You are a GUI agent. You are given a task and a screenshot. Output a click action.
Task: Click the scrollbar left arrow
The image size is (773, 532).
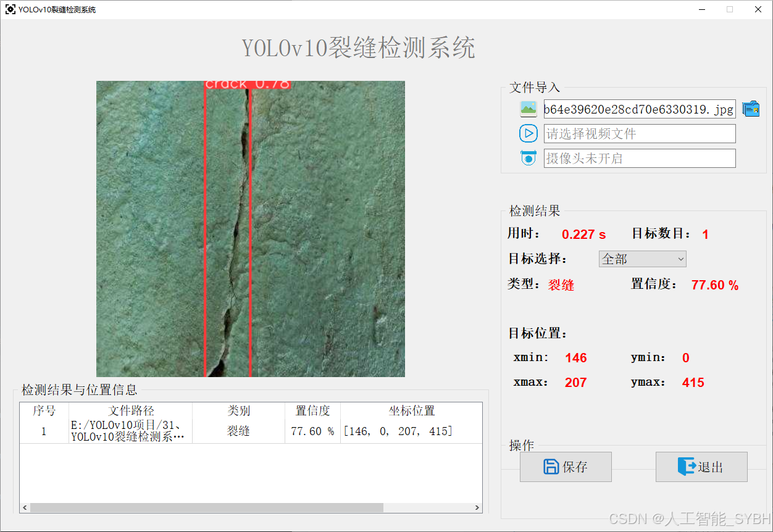(x=25, y=507)
